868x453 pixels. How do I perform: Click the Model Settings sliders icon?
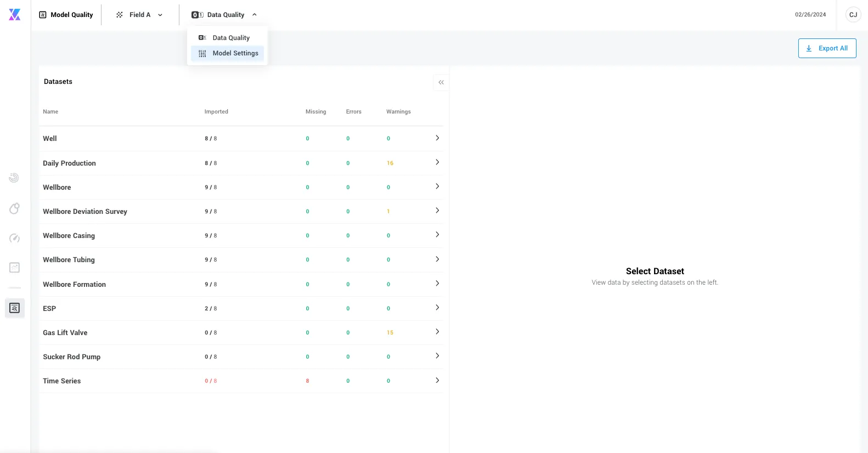tap(202, 53)
